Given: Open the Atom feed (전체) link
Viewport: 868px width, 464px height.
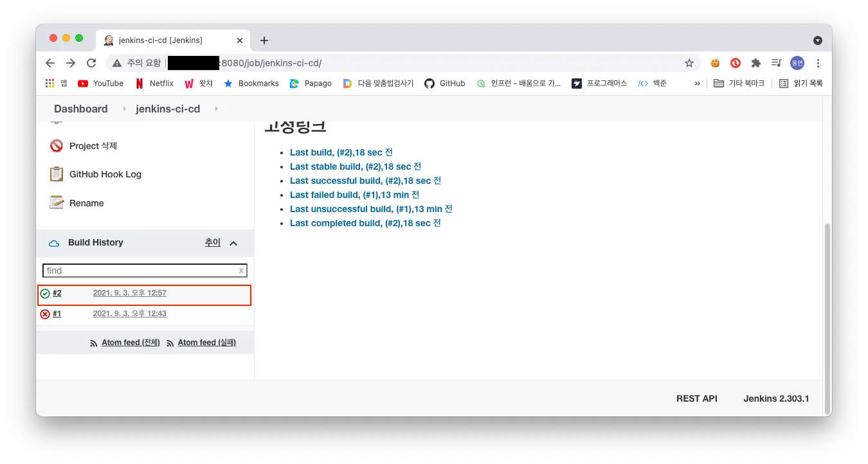Looking at the screenshot, I should 131,343.
